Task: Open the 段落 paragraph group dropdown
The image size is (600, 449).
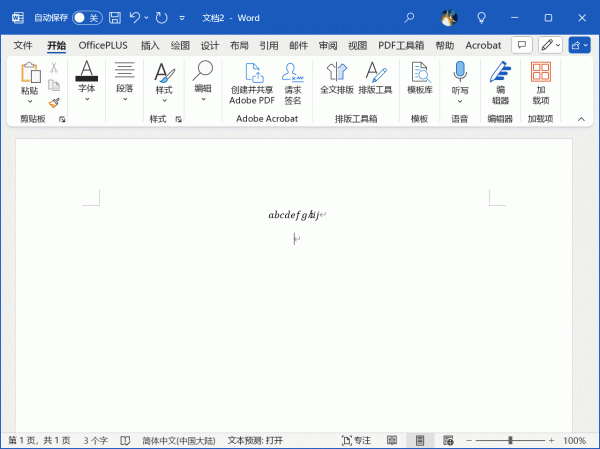Action: (125, 82)
